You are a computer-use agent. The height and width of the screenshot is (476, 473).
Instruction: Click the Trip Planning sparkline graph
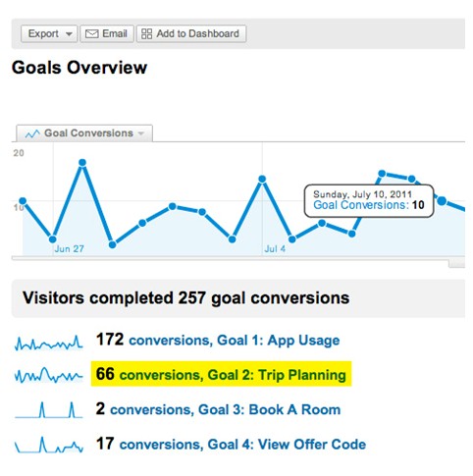49,375
